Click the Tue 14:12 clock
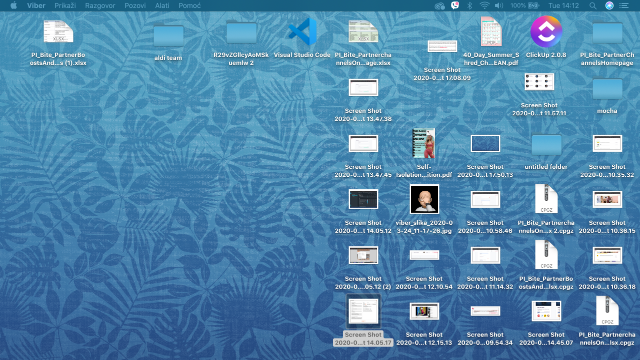 [564, 5]
